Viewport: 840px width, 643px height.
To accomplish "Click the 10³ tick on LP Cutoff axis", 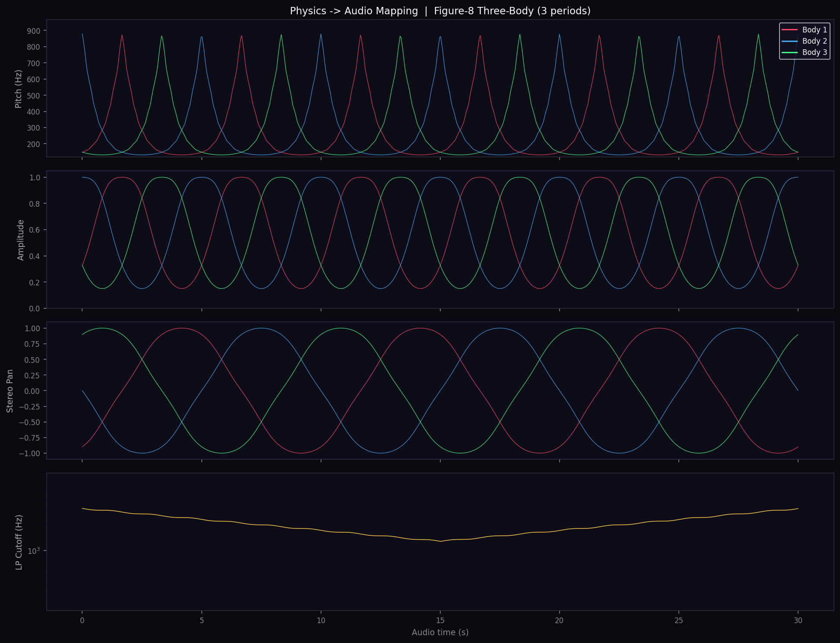I will (35, 550).
